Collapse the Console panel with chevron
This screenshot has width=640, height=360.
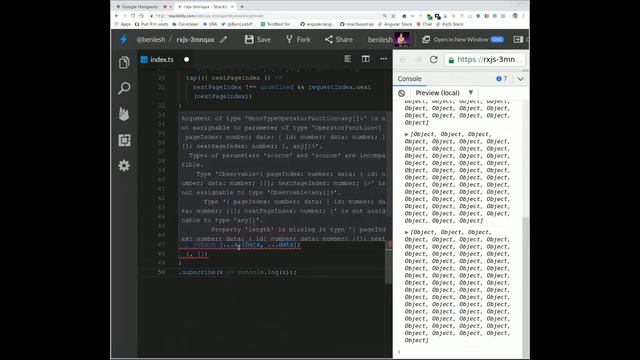[520, 79]
